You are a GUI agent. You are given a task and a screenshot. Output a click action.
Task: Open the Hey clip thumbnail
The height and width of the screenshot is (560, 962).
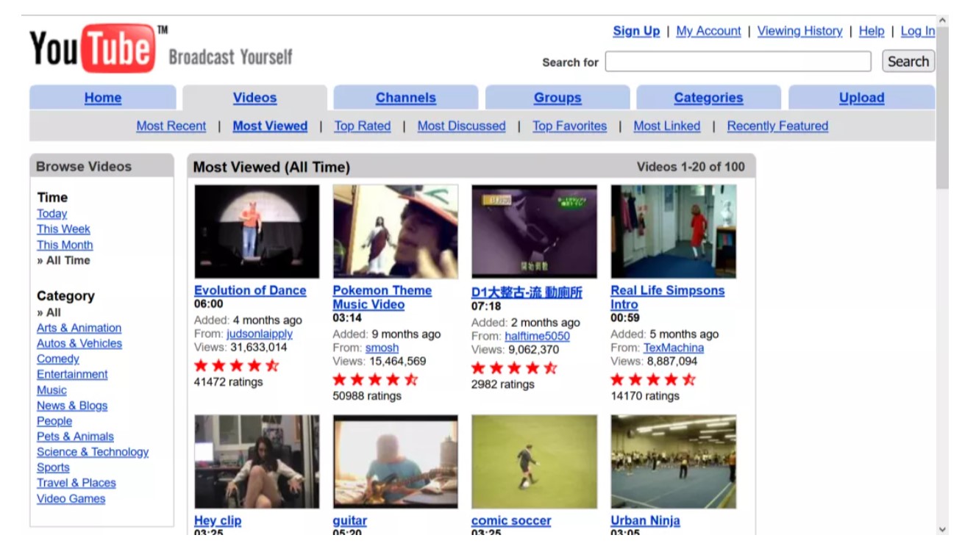click(x=257, y=462)
